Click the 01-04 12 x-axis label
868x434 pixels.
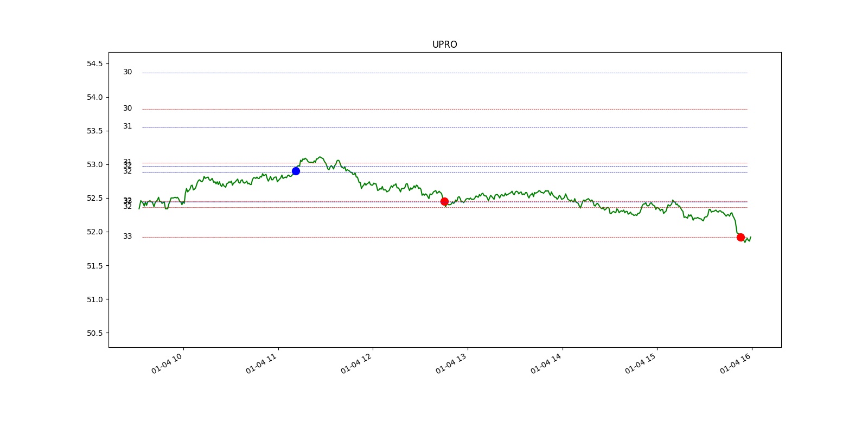point(356,363)
